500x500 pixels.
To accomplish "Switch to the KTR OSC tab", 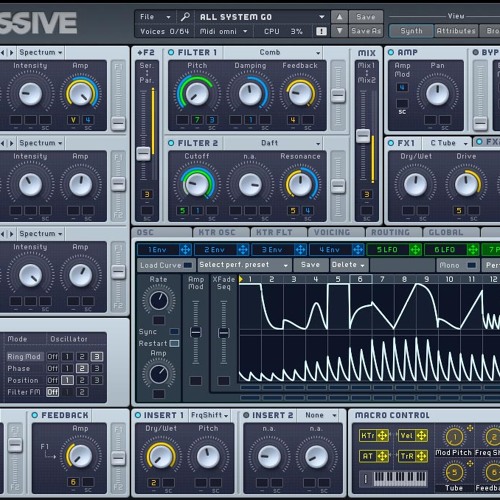I will coord(221,232).
